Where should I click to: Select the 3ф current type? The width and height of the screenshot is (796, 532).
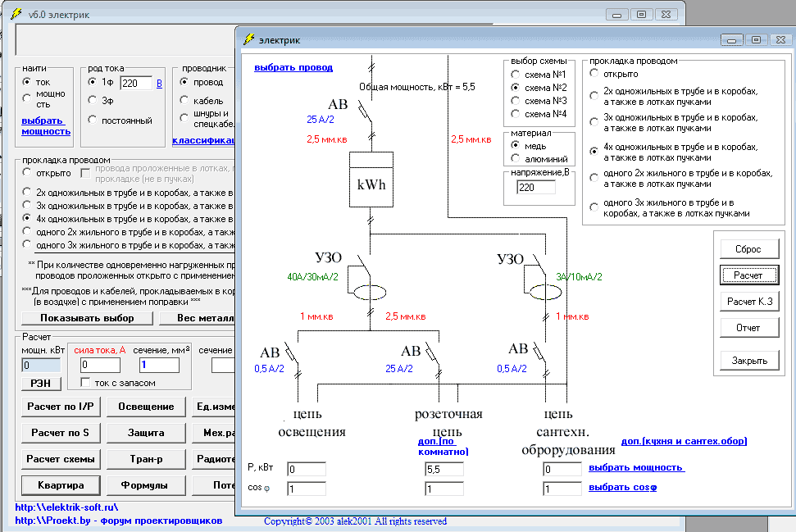click(x=93, y=100)
